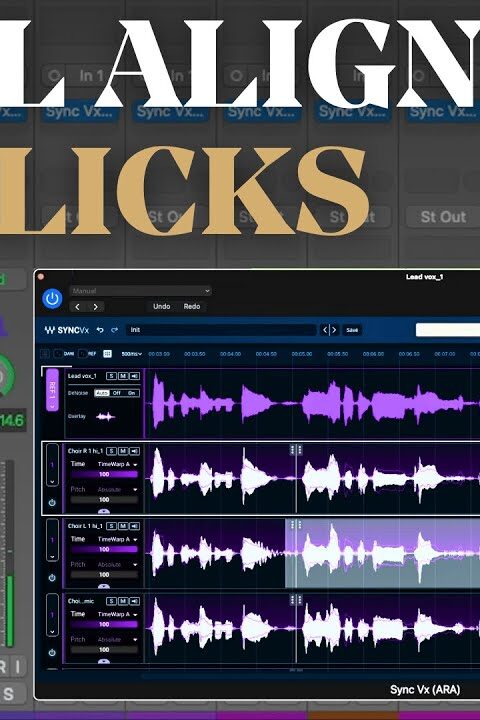Click the "Sync Vx (ARA)" footer label
The height and width of the screenshot is (720, 480).
[425, 689]
